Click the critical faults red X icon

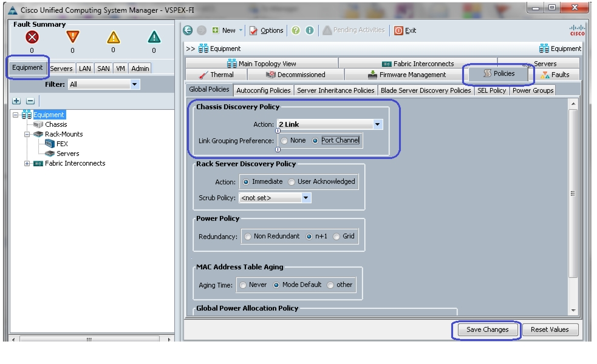coord(32,37)
